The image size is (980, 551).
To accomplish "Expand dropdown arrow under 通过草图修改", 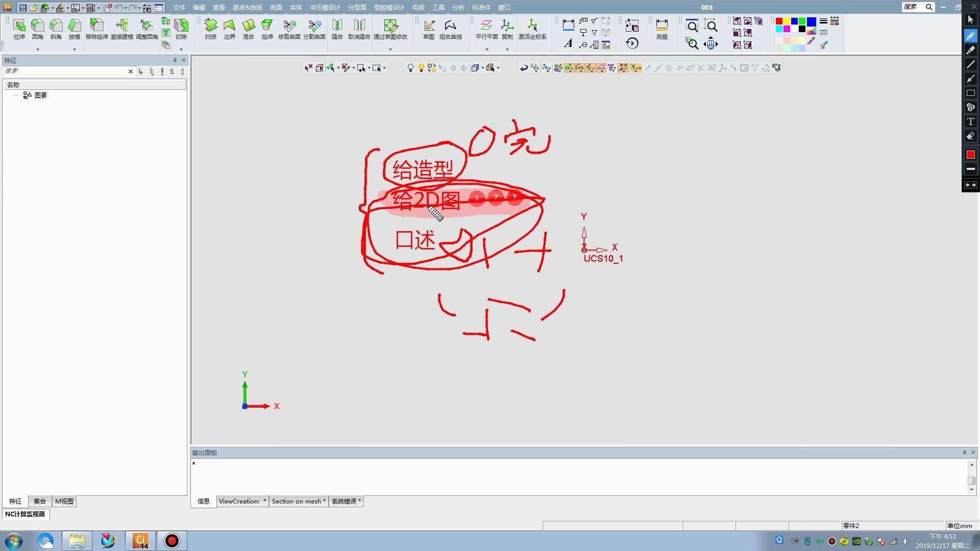I will point(390,49).
